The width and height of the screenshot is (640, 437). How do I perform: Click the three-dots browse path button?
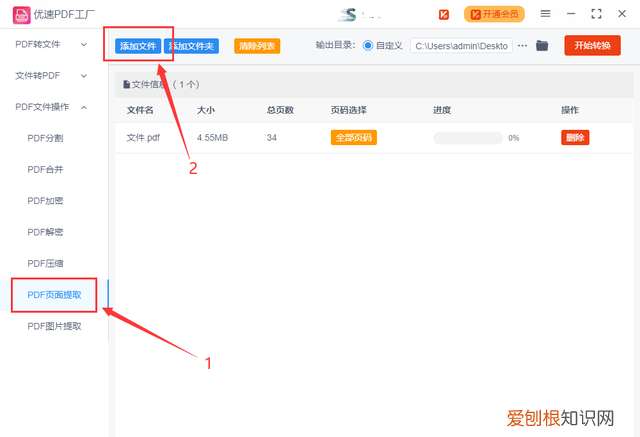pos(522,46)
